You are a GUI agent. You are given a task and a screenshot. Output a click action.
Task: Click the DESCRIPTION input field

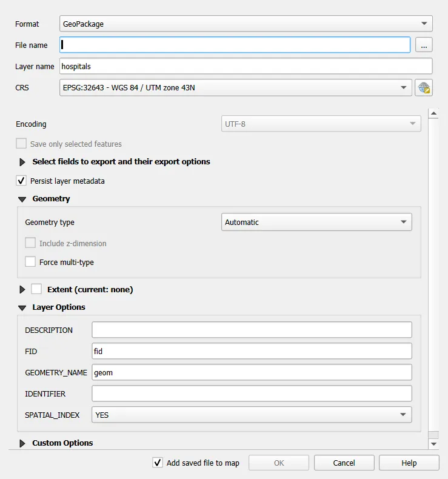252,330
